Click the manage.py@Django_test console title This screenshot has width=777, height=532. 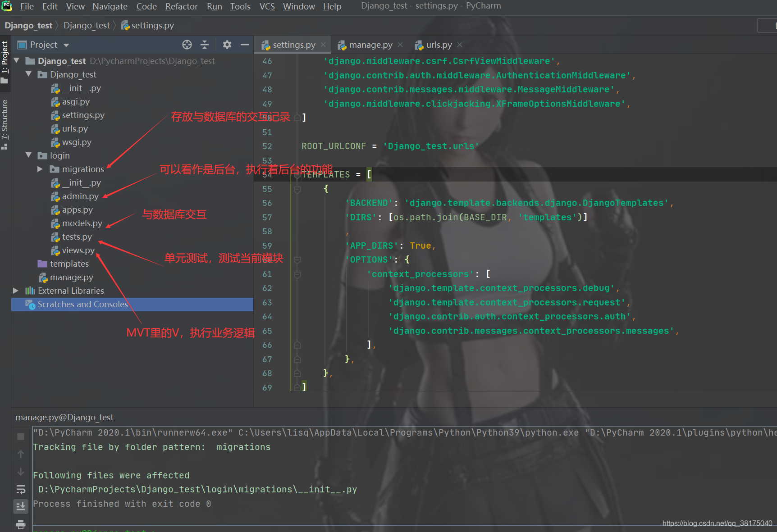[x=64, y=418]
